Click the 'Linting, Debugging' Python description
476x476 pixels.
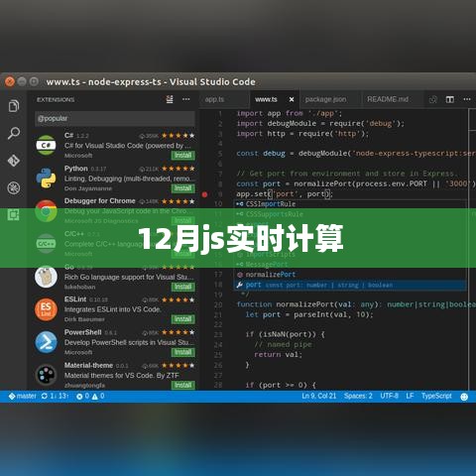(x=128, y=178)
